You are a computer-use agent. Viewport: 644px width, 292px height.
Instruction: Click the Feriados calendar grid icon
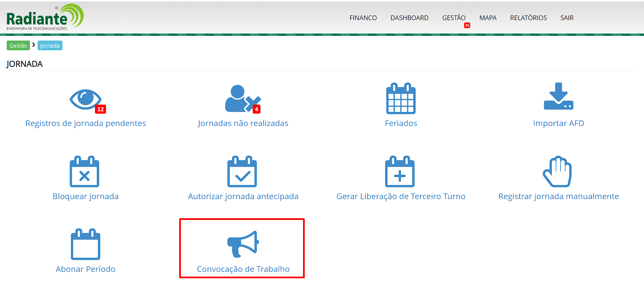(x=401, y=99)
